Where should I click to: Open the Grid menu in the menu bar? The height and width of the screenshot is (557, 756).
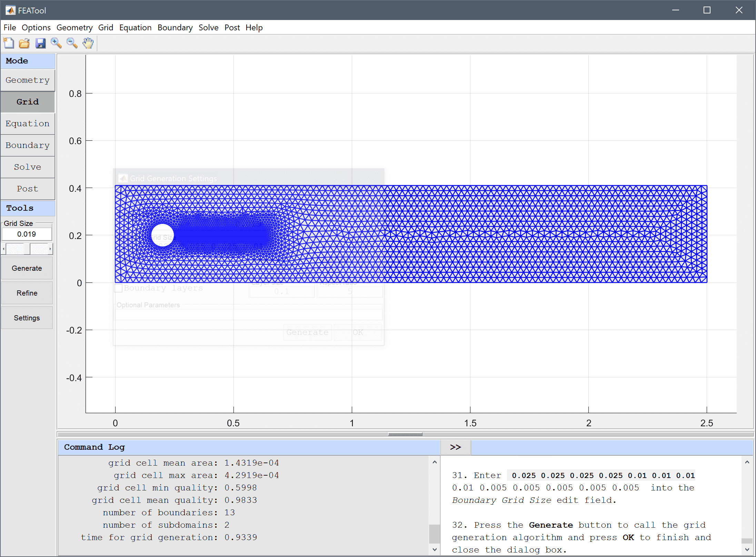[x=106, y=28]
